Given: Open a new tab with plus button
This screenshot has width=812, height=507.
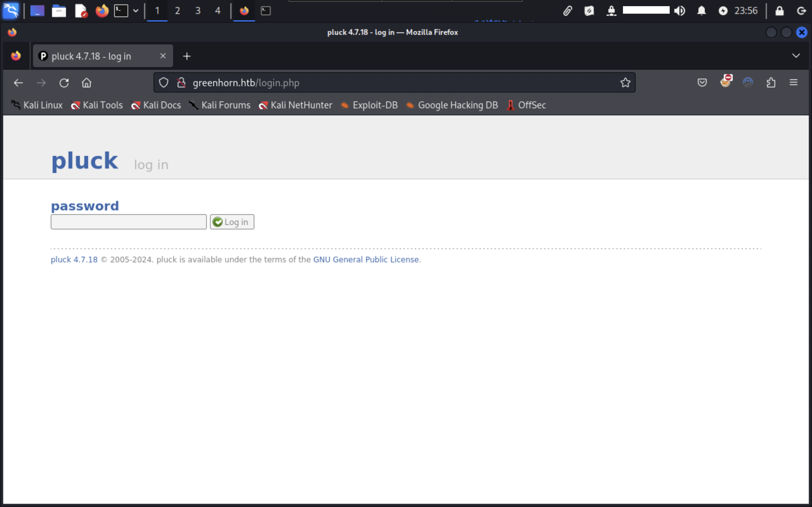Looking at the screenshot, I should [x=187, y=56].
